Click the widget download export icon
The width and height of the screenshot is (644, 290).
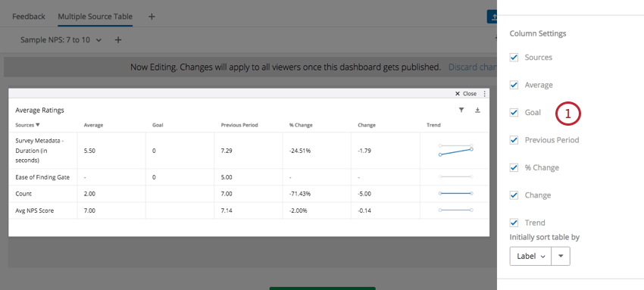click(477, 110)
